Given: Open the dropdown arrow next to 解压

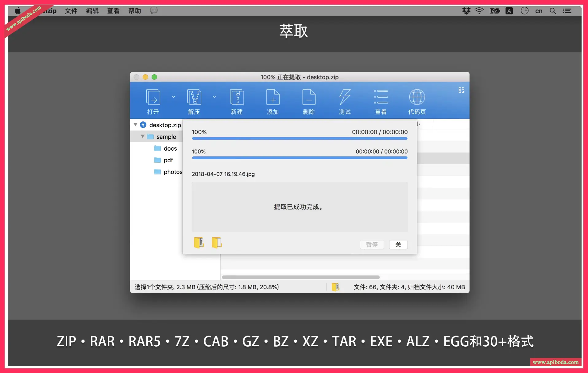Looking at the screenshot, I should click(x=215, y=97).
